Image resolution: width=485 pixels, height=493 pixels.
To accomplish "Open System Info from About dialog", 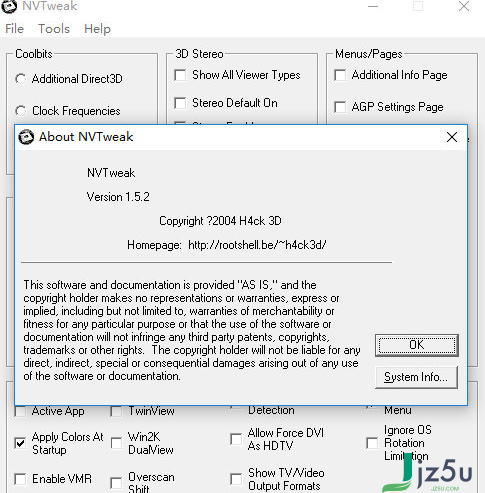I will (416, 377).
